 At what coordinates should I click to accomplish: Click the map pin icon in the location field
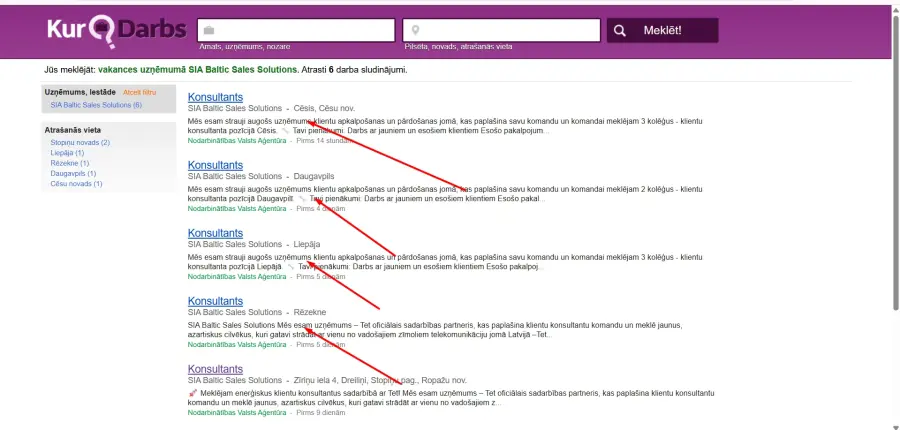tap(416, 30)
